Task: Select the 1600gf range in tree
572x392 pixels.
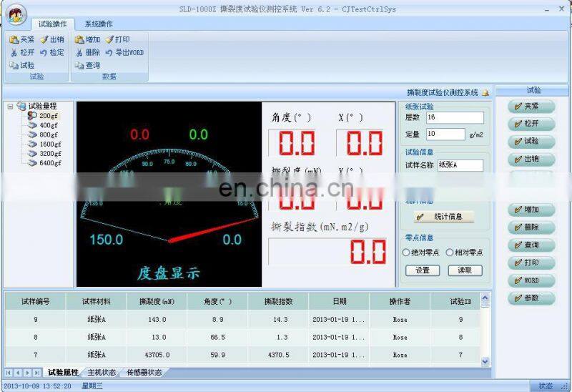Action: tap(49, 144)
